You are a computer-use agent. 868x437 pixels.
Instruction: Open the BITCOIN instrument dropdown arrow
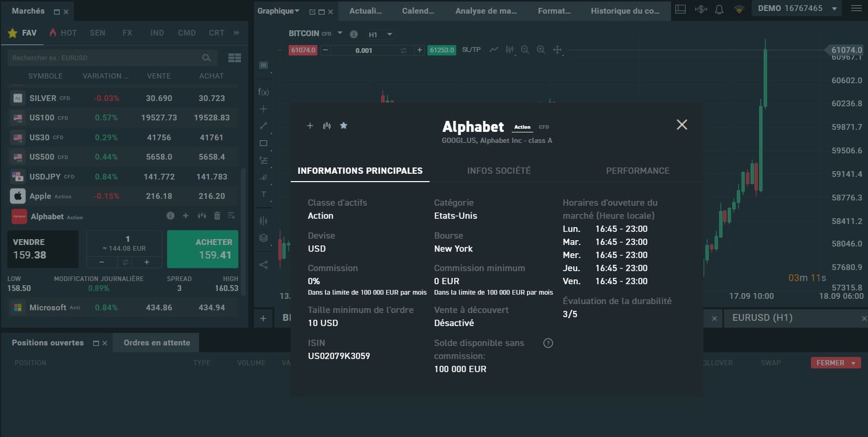tap(340, 33)
